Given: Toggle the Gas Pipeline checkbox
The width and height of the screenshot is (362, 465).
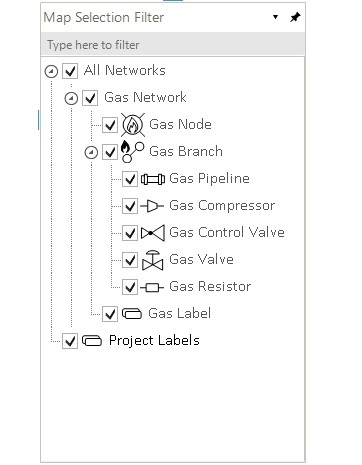Looking at the screenshot, I should tap(130, 179).
